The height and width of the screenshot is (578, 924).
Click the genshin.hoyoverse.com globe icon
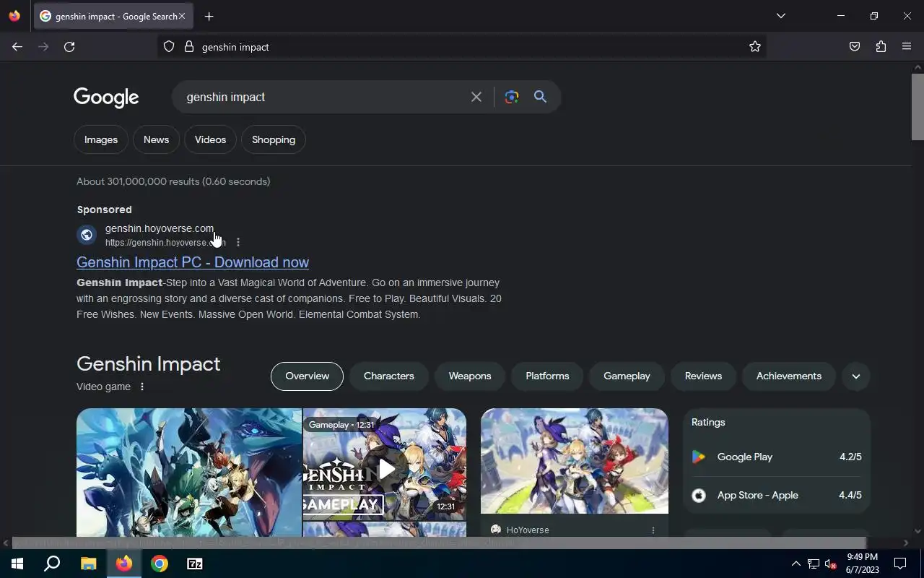tap(87, 235)
